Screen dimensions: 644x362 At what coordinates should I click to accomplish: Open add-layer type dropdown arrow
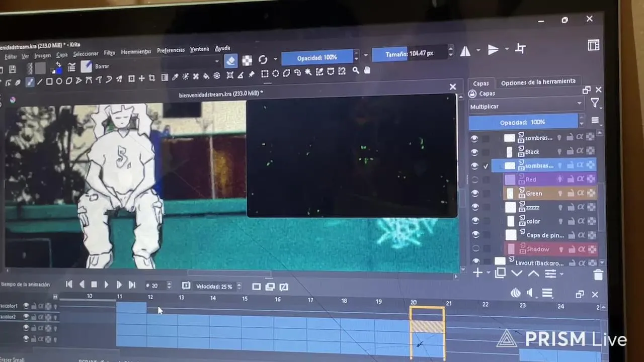pos(488,274)
